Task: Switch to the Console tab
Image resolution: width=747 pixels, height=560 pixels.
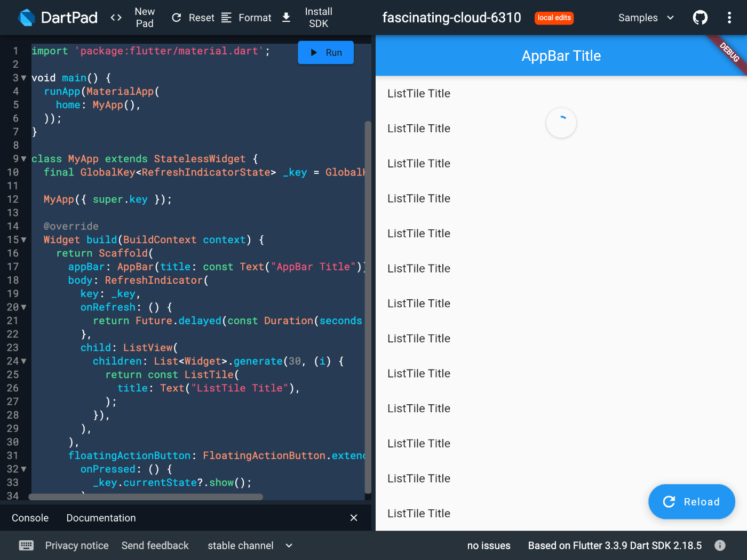Action: point(30,518)
